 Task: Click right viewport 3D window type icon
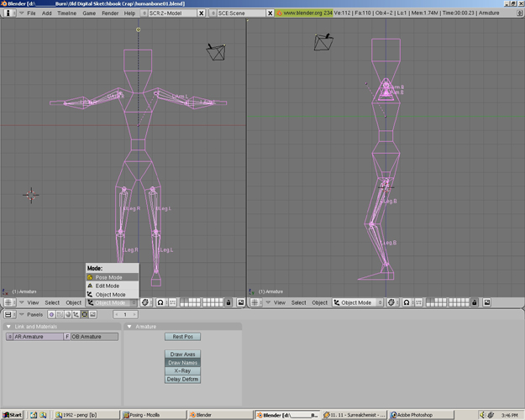(x=256, y=302)
